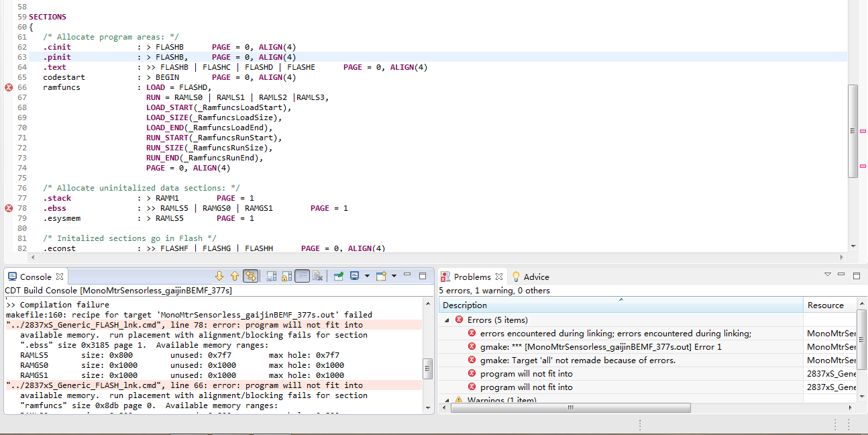868x435 pixels.
Task: Click the Open Console icon
Action: 381,276
